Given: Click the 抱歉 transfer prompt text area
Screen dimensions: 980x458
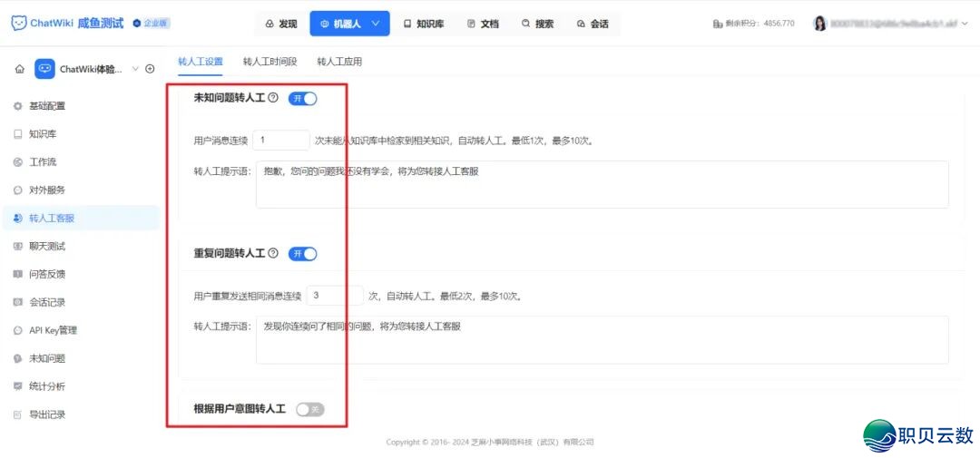Looking at the screenshot, I should point(603,184).
